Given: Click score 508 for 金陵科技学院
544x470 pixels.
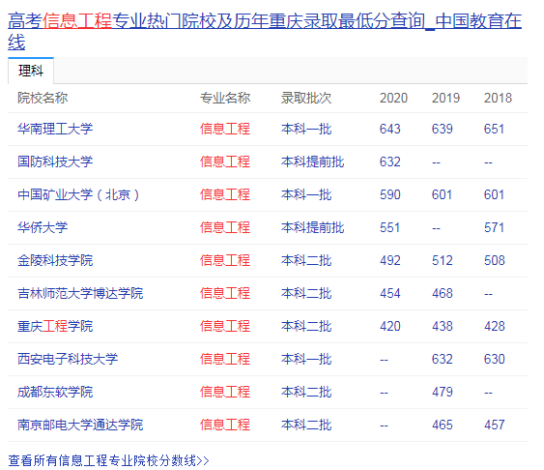Looking at the screenshot, I should pyautogui.click(x=494, y=260).
